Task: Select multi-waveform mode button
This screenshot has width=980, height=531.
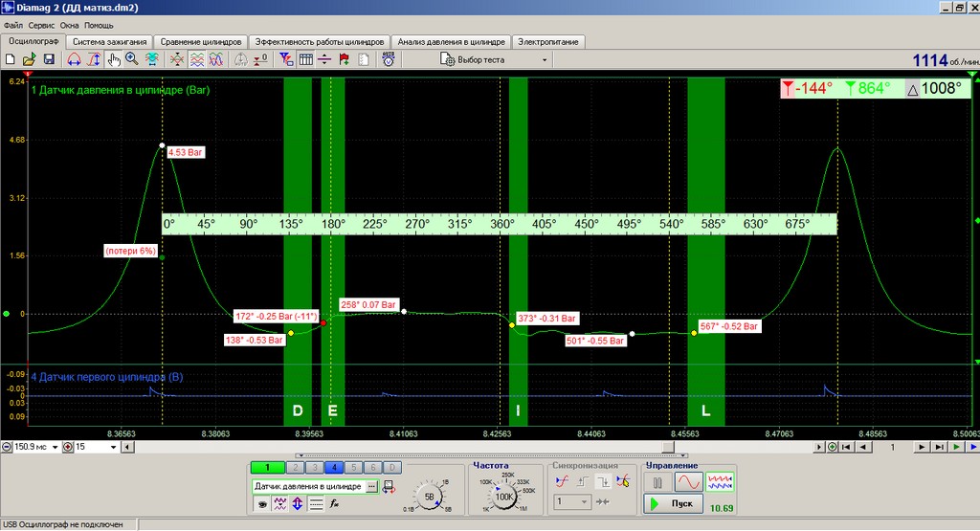Action: pyautogui.click(x=720, y=482)
